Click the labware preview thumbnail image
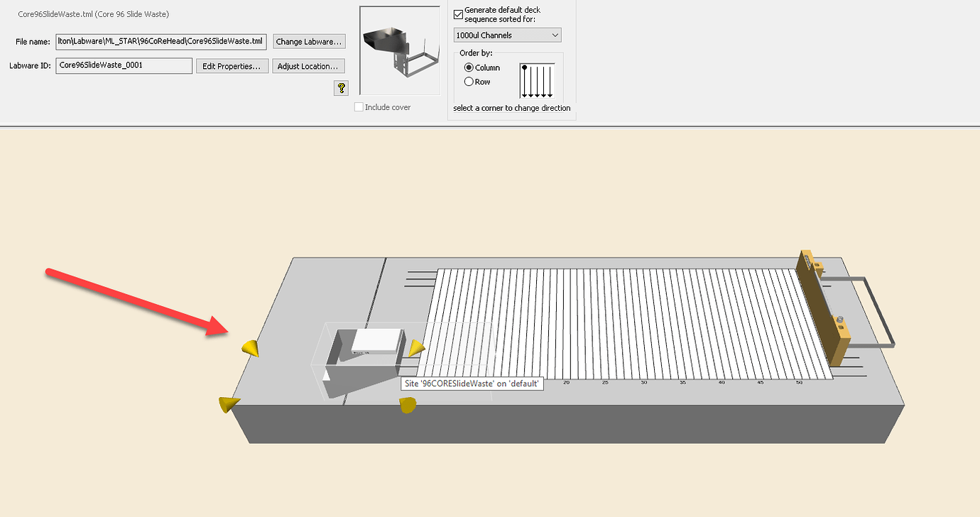 (x=400, y=50)
